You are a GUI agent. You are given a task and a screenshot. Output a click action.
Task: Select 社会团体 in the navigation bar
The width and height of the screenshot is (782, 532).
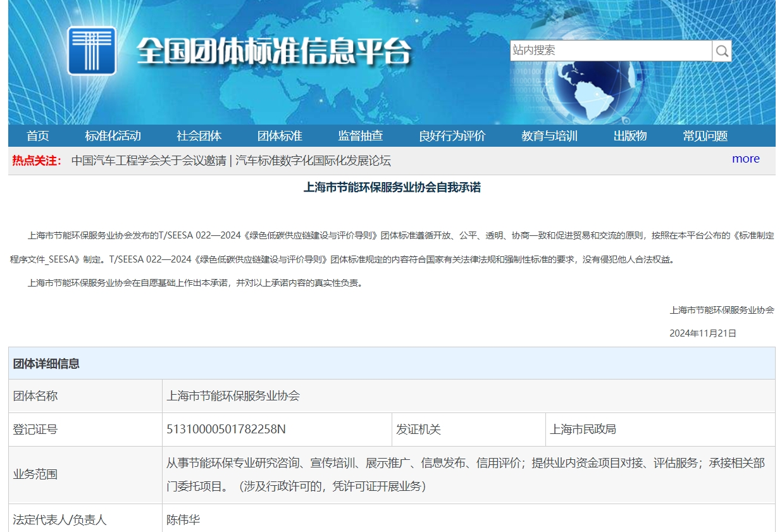(x=199, y=136)
